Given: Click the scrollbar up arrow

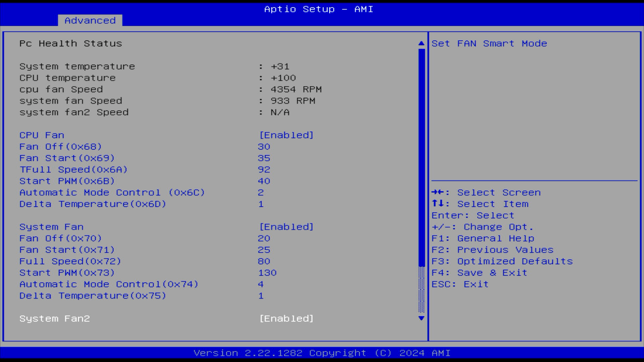Looking at the screenshot, I should tap(421, 43).
